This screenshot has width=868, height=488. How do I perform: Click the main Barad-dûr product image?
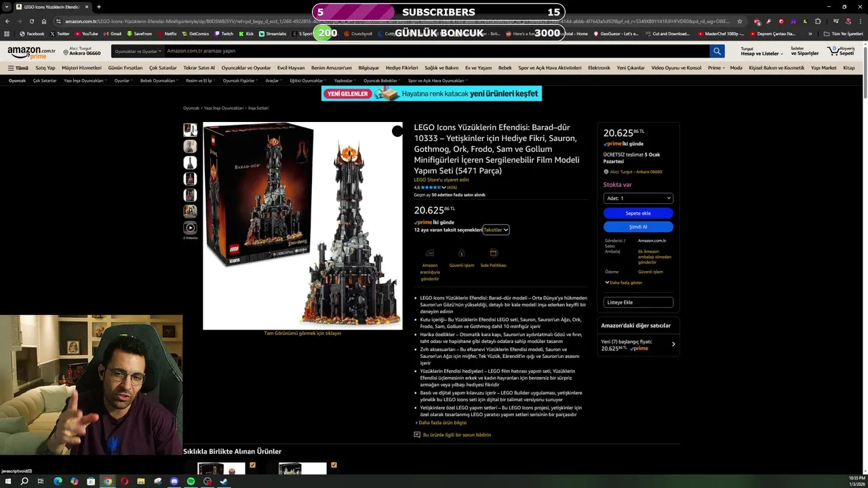302,226
